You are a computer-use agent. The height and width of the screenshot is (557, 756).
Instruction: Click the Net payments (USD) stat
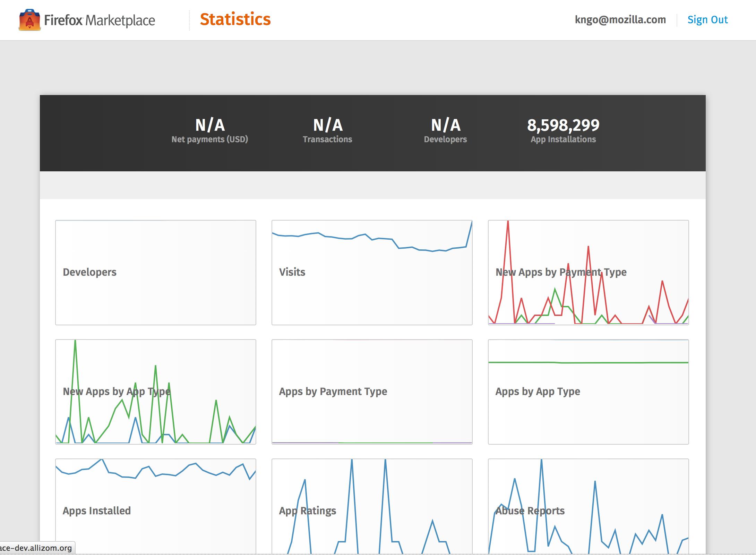click(x=209, y=139)
